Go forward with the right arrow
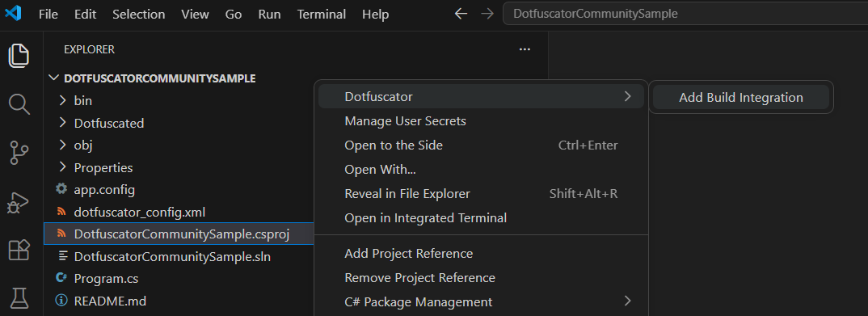The width and height of the screenshot is (868, 316). click(487, 14)
